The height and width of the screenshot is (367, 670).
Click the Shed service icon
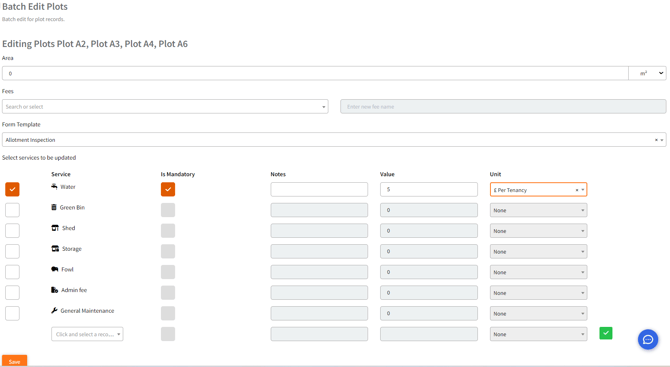click(55, 228)
